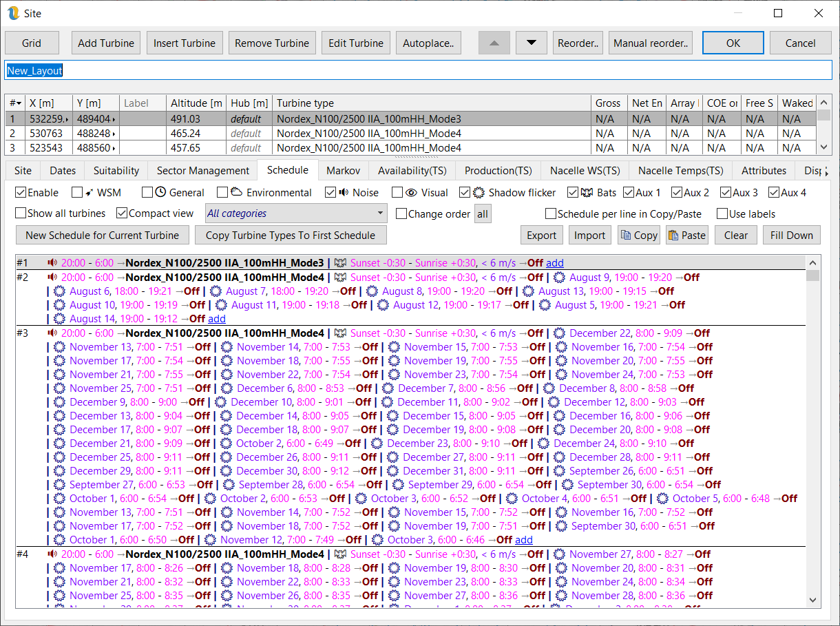Open the Availability(TS) tab
This screenshot has height=626, width=840.
(x=412, y=171)
